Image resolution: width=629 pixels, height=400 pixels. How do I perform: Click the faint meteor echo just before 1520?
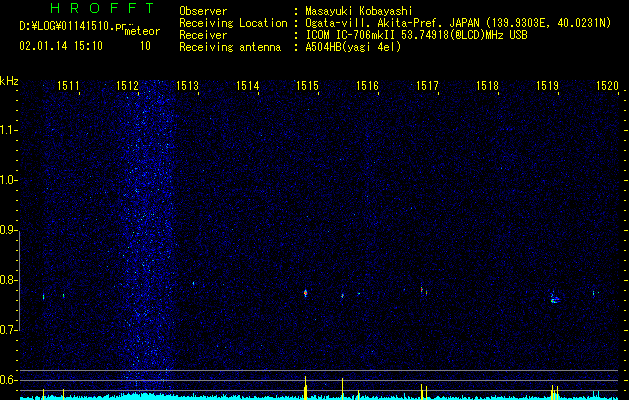(x=595, y=293)
